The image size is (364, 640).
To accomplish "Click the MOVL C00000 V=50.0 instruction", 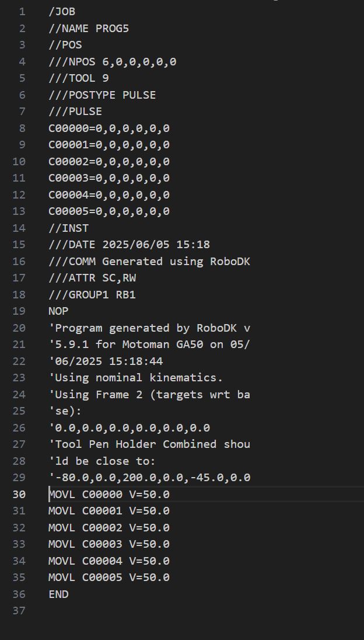I will [x=108, y=494].
